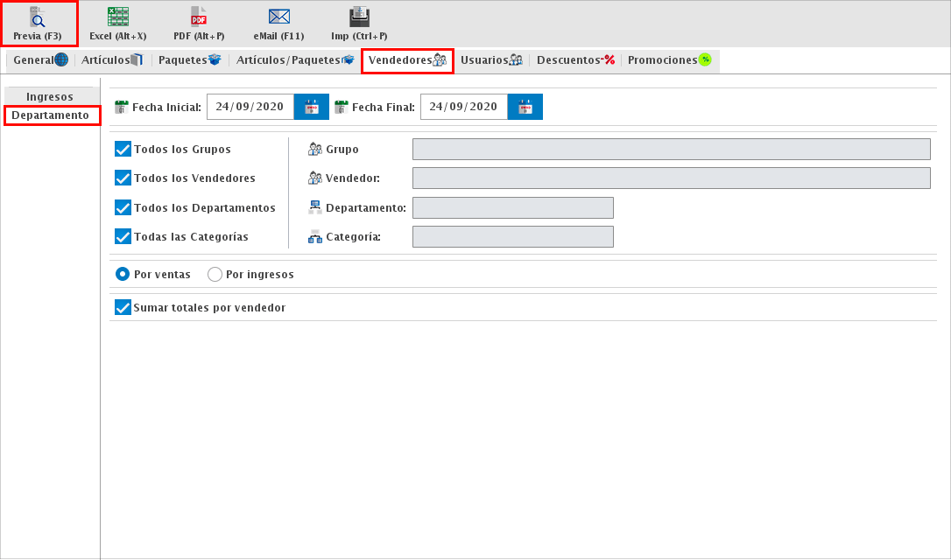This screenshot has width=951, height=560.
Task: Export report with Excel (Alt+X) icon
Action: [117, 17]
